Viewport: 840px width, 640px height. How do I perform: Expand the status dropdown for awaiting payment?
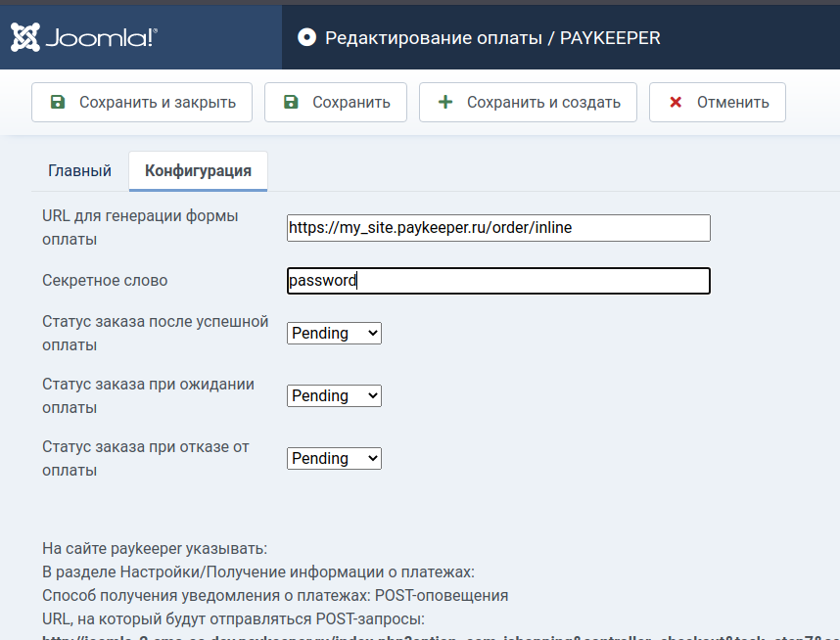[x=334, y=395]
